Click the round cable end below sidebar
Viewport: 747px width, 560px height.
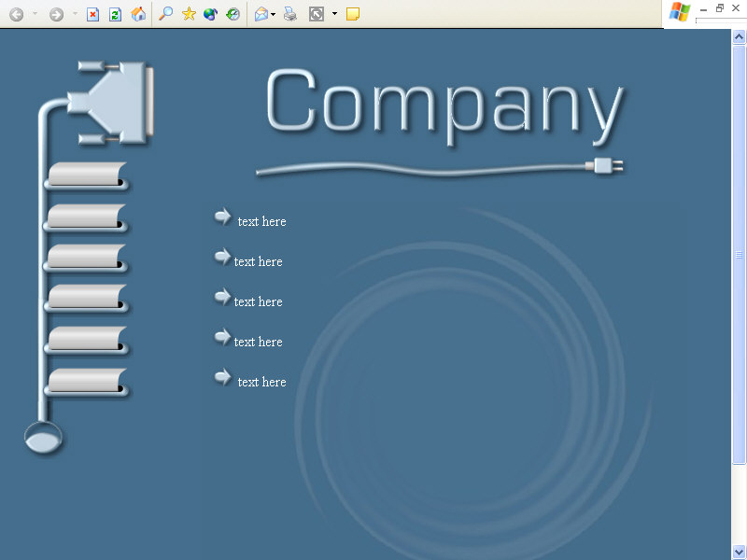[43, 438]
